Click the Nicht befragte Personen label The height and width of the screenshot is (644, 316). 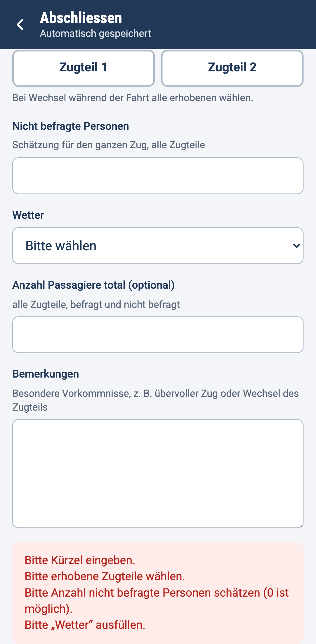click(x=71, y=126)
